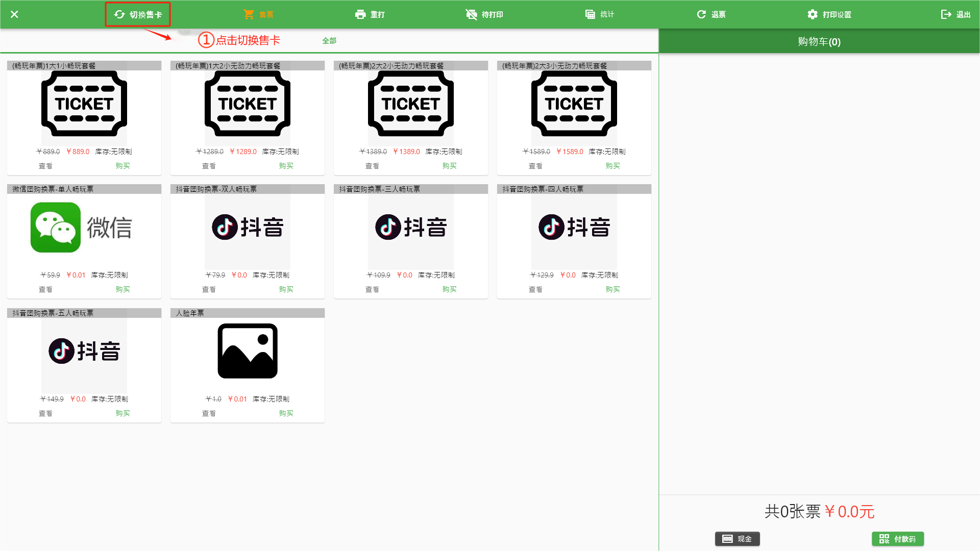View 查看 for 微信团购换票-单人畅玩票
The width and height of the screenshot is (980, 551).
45,289
